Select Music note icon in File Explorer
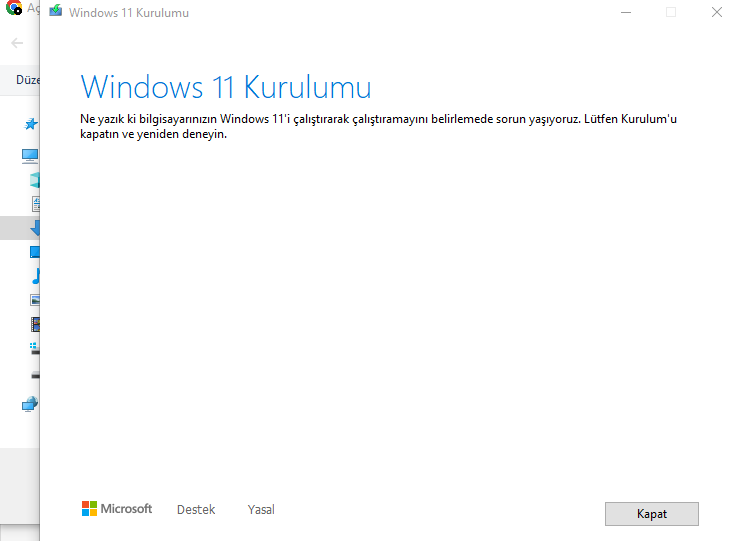This screenshot has width=737, height=541. (x=36, y=276)
